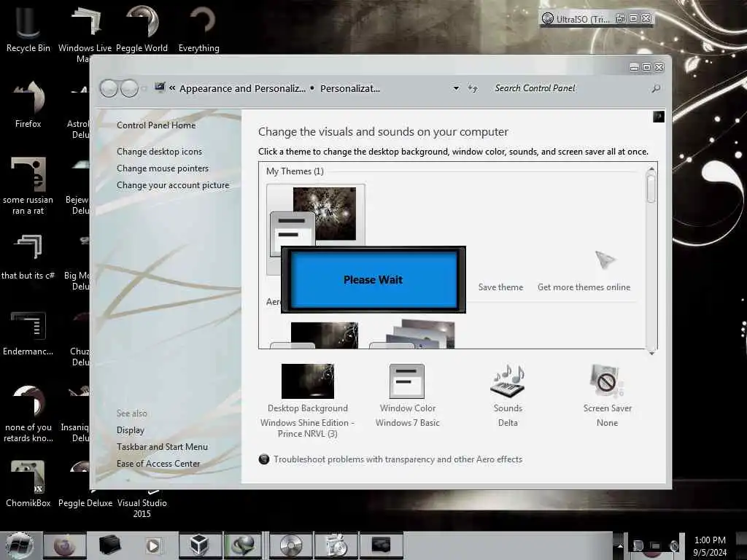Screen dimensions: 747x560
Task: Open the Screen Saver settings icon
Action: click(x=607, y=381)
